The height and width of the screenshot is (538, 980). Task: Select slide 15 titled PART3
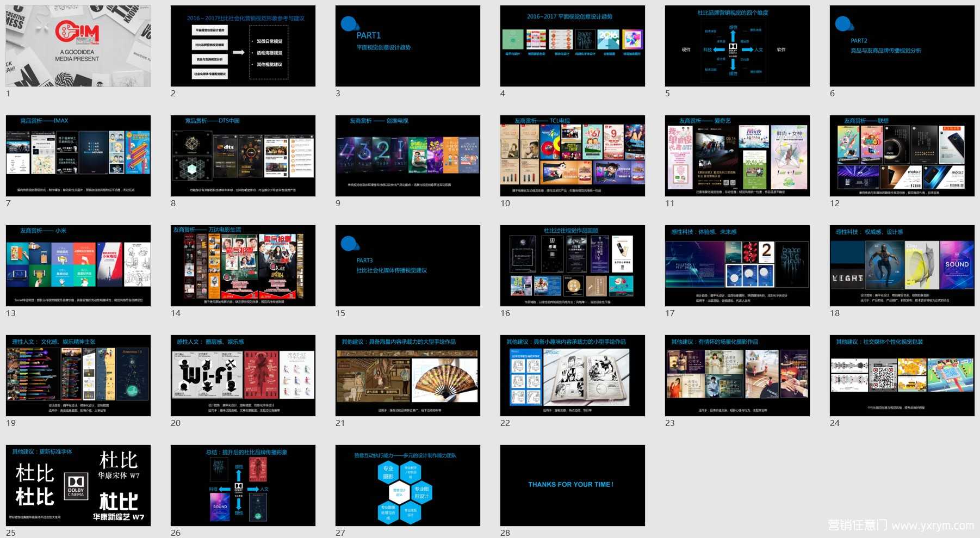pyautogui.click(x=408, y=265)
